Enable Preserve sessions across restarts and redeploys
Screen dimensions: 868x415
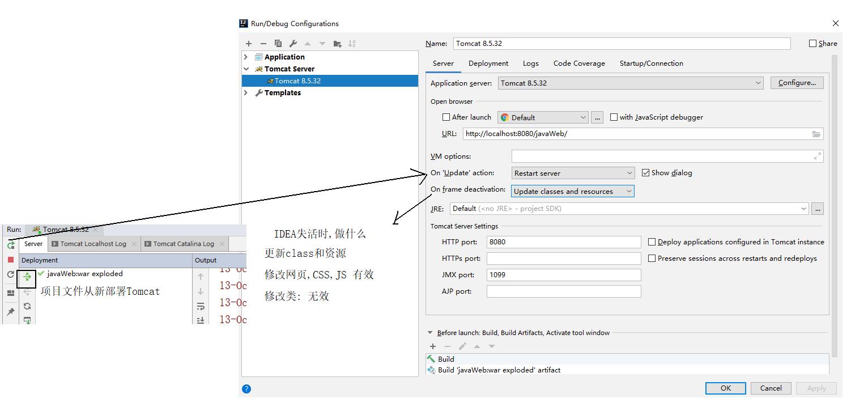click(x=652, y=259)
